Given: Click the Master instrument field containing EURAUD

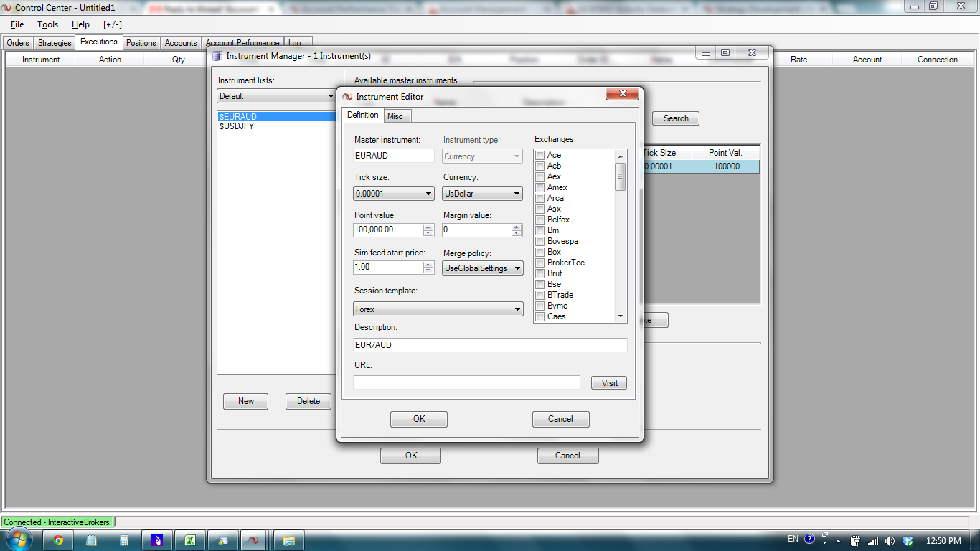Looking at the screenshot, I should (394, 156).
